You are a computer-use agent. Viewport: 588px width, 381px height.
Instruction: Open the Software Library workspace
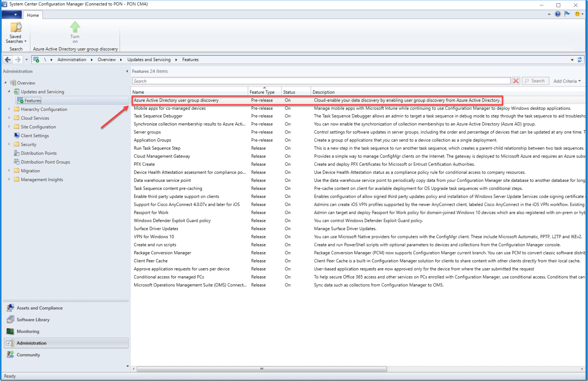33,320
